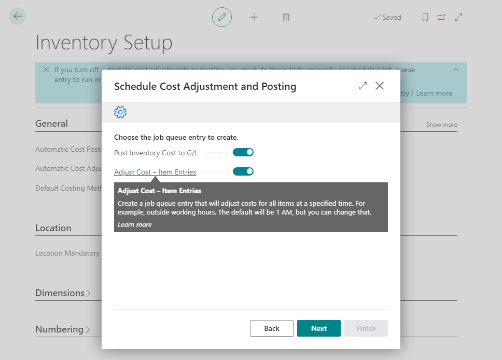Click the Saved status indicator
Viewport: 502px width, 360px height.
[x=387, y=17]
